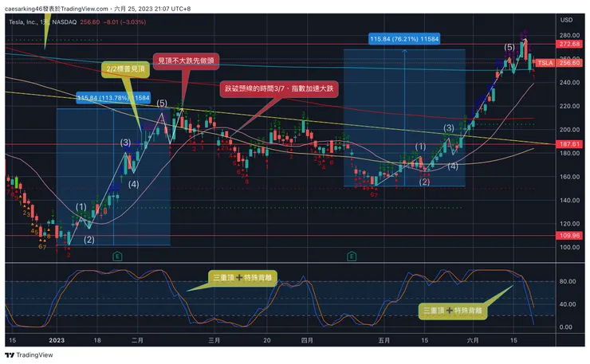Click the earnings E marker before 二月
590x364 pixels.
(x=117, y=256)
